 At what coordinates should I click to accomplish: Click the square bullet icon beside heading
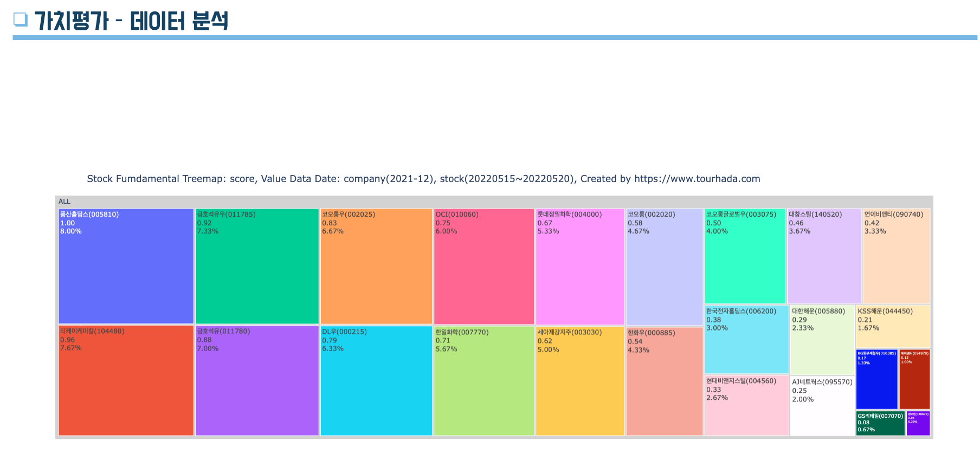[x=20, y=19]
